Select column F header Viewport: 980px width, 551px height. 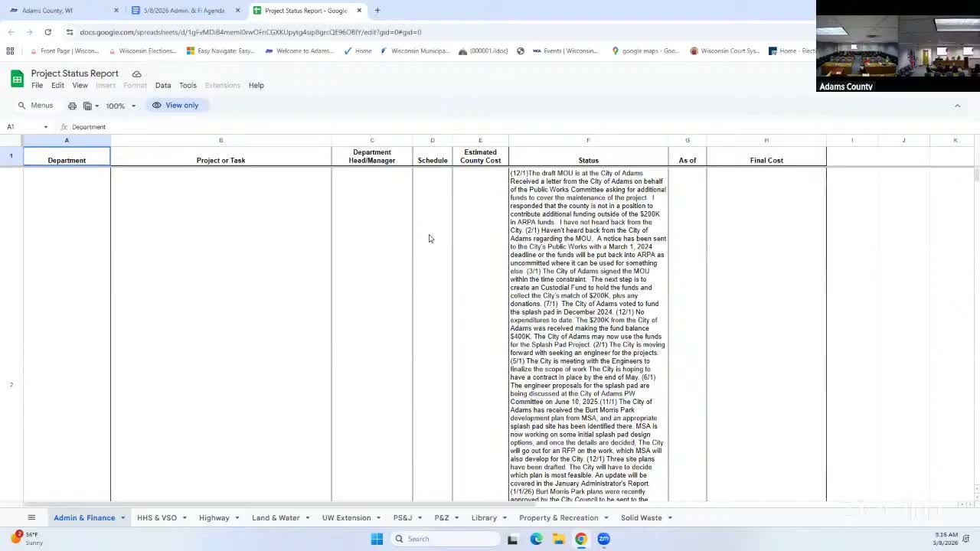point(588,140)
